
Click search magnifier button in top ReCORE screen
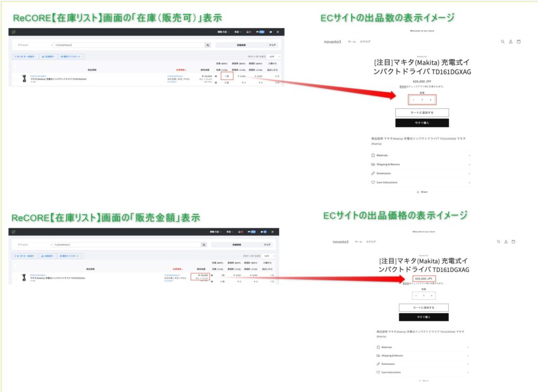coord(208,45)
